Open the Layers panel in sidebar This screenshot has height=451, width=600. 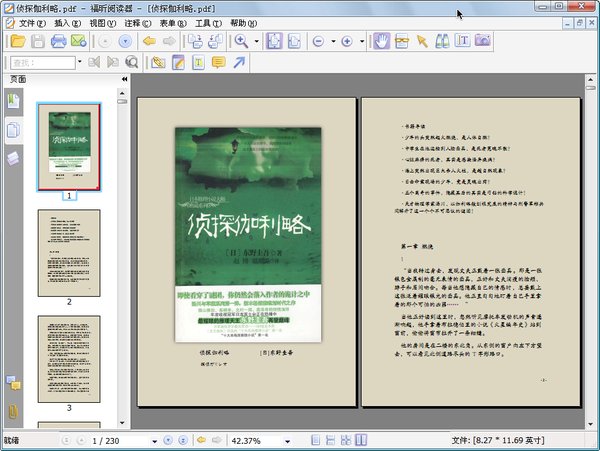(x=13, y=157)
